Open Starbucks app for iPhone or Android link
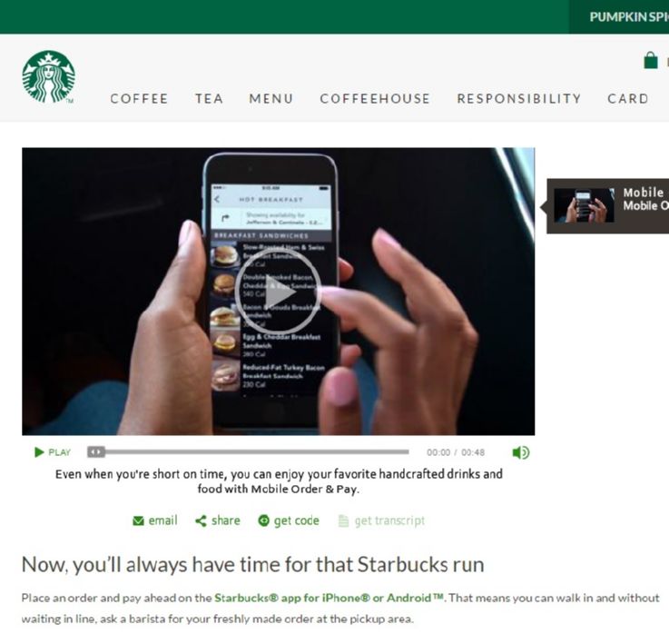 [x=329, y=598]
